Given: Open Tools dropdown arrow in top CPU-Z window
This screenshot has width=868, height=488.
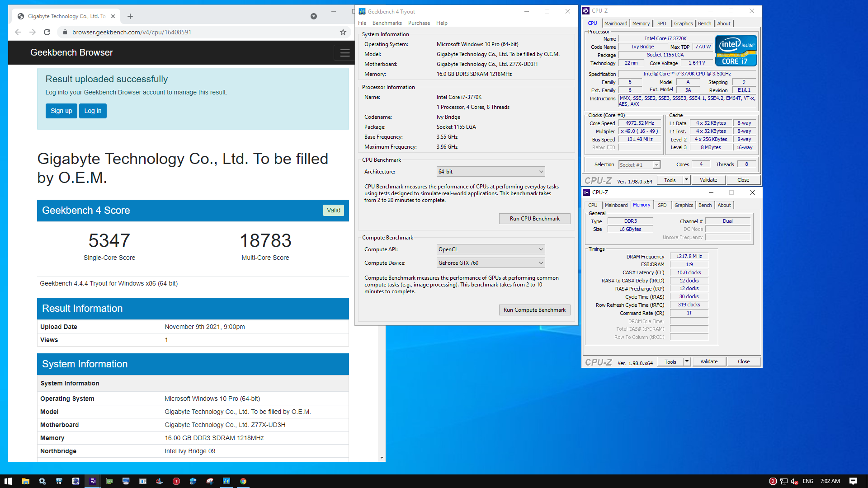Looking at the screenshot, I should click(x=686, y=180).
